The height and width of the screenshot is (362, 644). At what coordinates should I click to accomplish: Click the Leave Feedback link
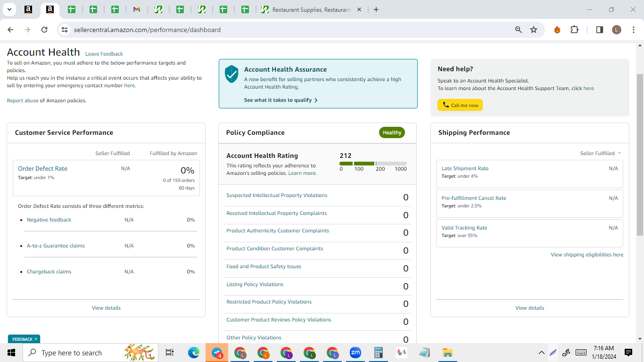104,54
